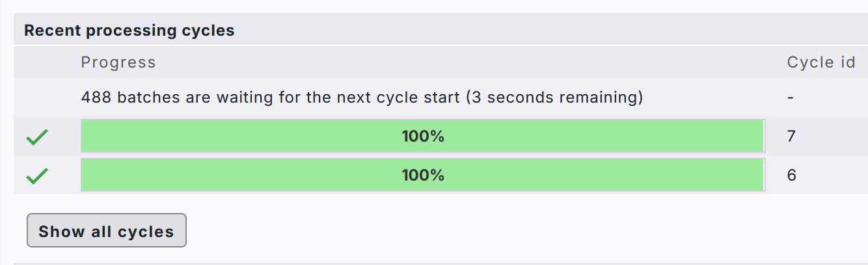Click the 488 batches waiting message

pyautogui.click(x=362, y=97)
